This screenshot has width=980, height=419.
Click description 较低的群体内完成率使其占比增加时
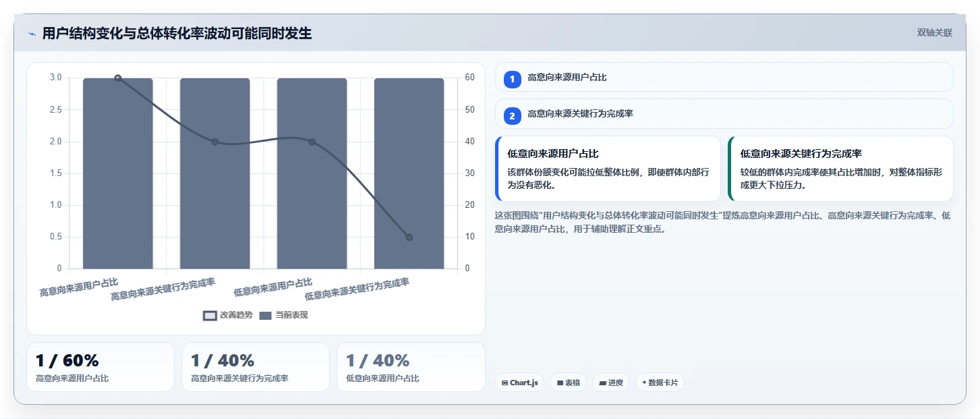[841, 178]
